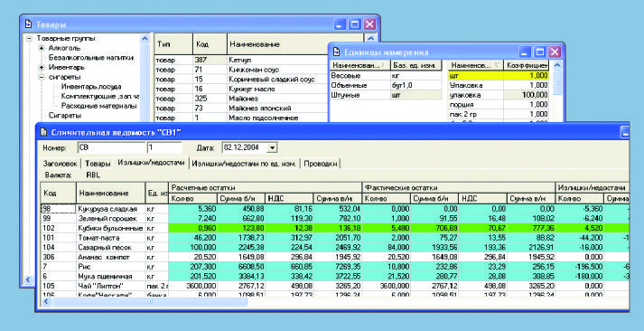
Task: Click left scroll arrow in Товары window
Action: point(29,280)
